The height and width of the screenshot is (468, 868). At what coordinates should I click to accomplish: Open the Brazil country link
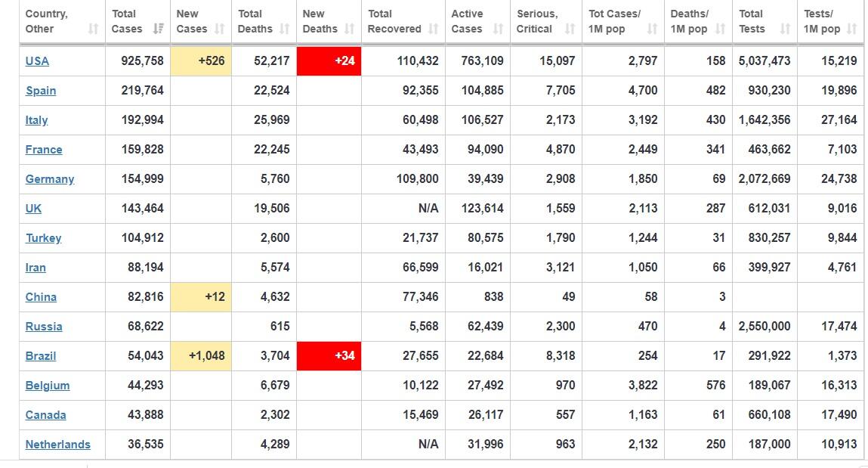coord(41,356)
